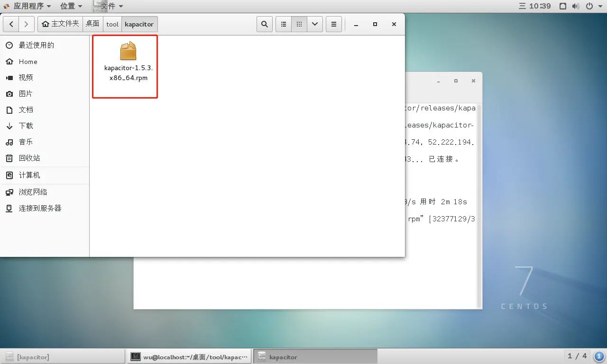Click workspace switcher 1 / 4

(577, 356)
